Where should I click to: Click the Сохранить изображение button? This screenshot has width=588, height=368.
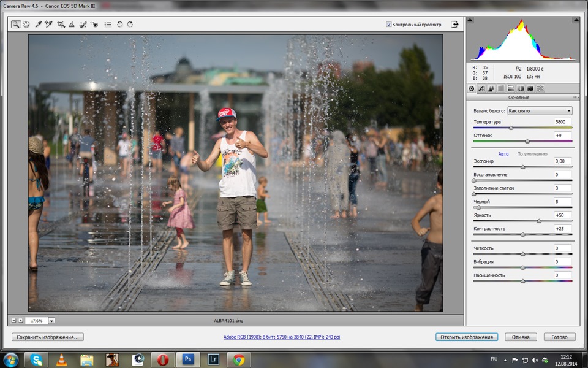48,337
